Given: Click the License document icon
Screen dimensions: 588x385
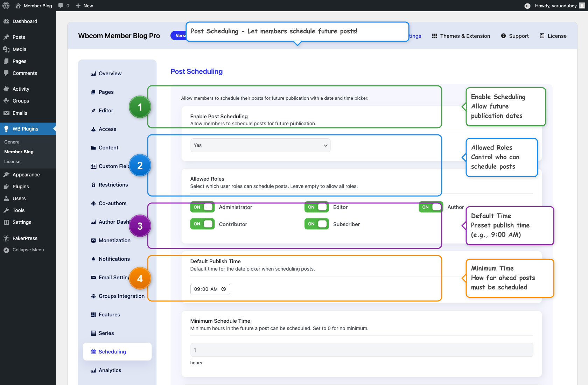Looking at the screenshot, I should 542,36.
